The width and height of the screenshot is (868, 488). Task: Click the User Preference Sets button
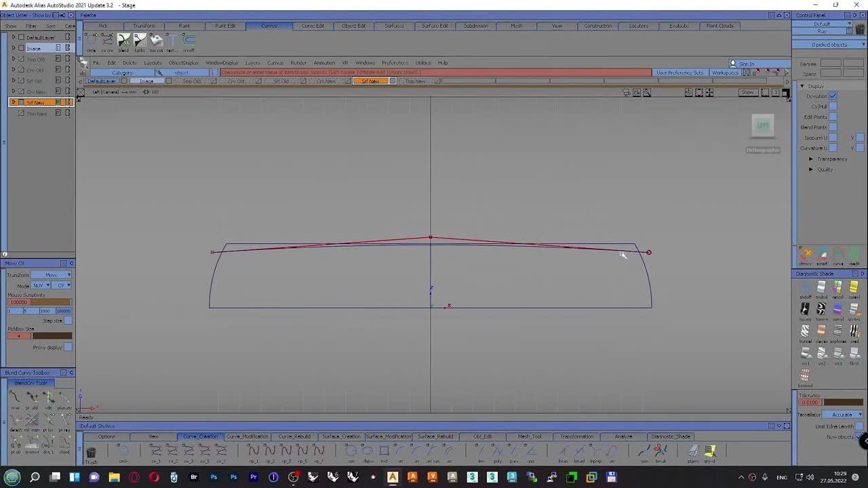679,73
